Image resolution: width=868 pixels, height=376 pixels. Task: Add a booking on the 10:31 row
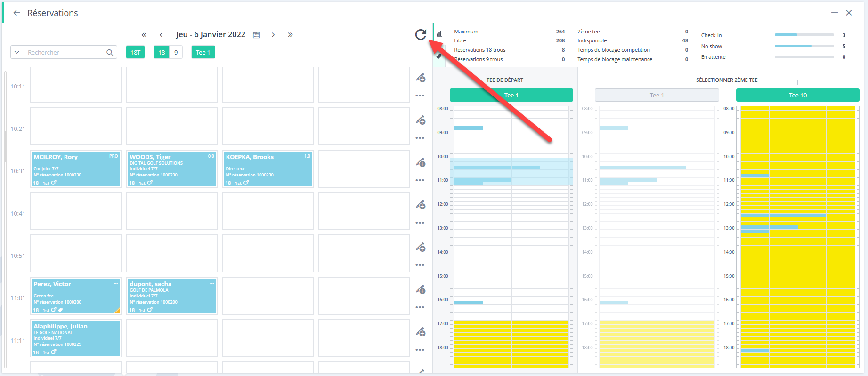click(x=421, y=162)
